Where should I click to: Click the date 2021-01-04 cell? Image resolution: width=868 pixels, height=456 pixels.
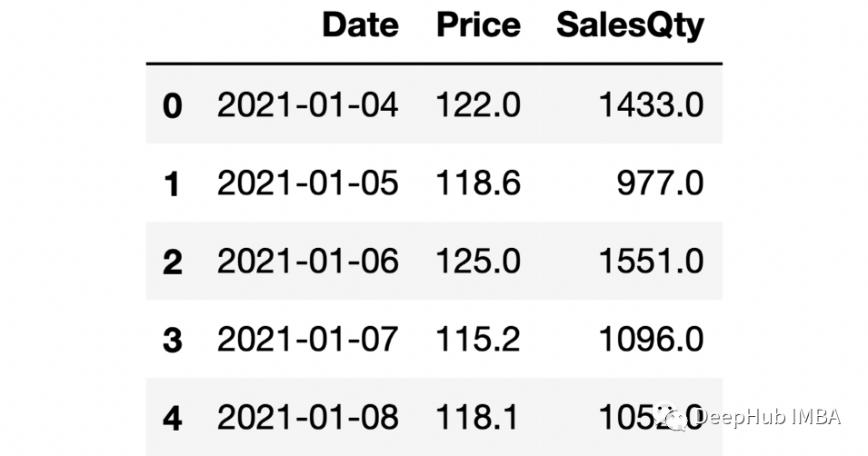click(x=308, y=104)
